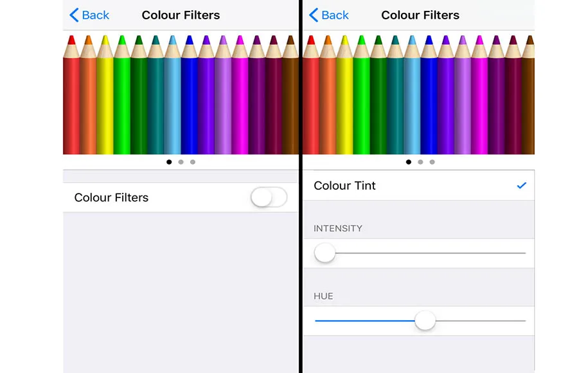This screenshot has height=373, width=588.
Task: Tap the right screen's pencil preview image
Action: coord(418,94)
